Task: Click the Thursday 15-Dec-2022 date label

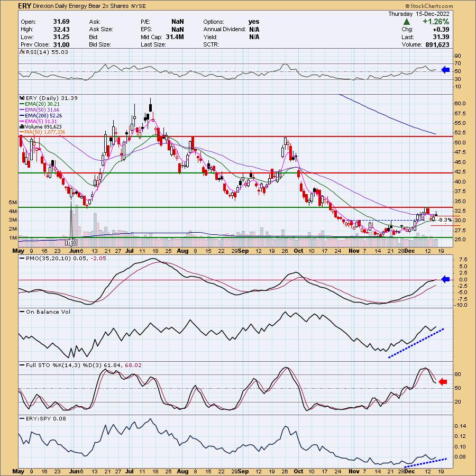Action: (x=419, y=14)
